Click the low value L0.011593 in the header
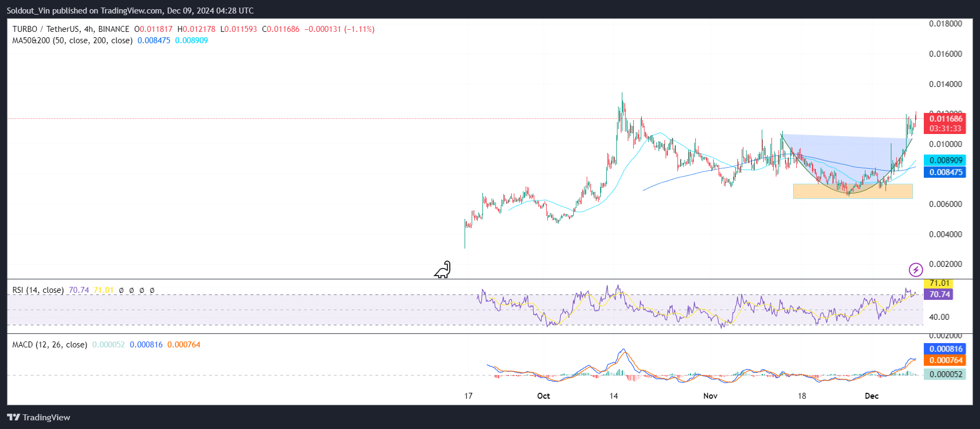 [238, 29]
